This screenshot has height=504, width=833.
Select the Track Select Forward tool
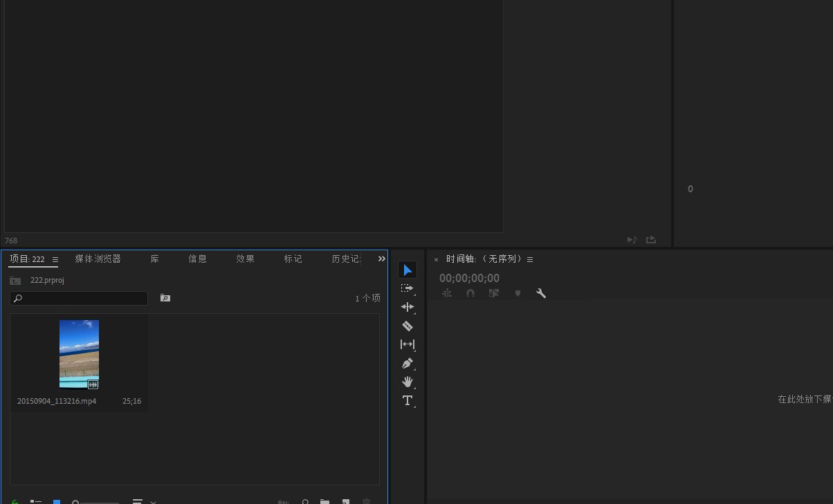point(408,288)
